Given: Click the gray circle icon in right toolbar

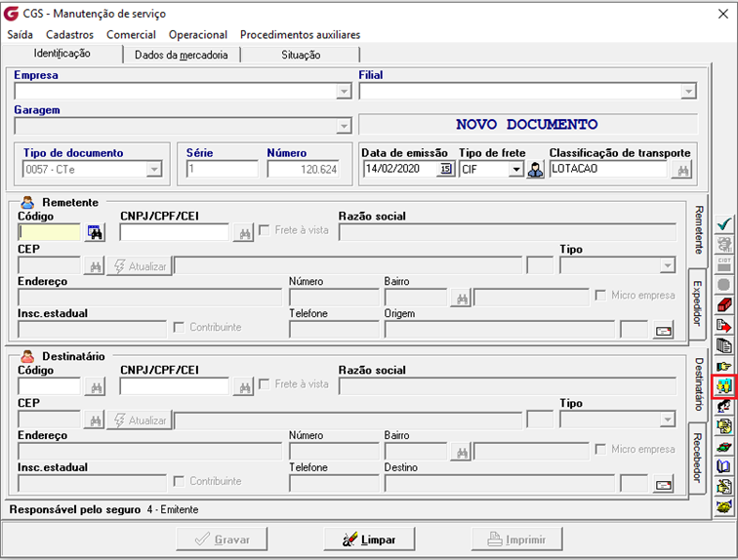Looking at the screenshot, I should [724, 285].
